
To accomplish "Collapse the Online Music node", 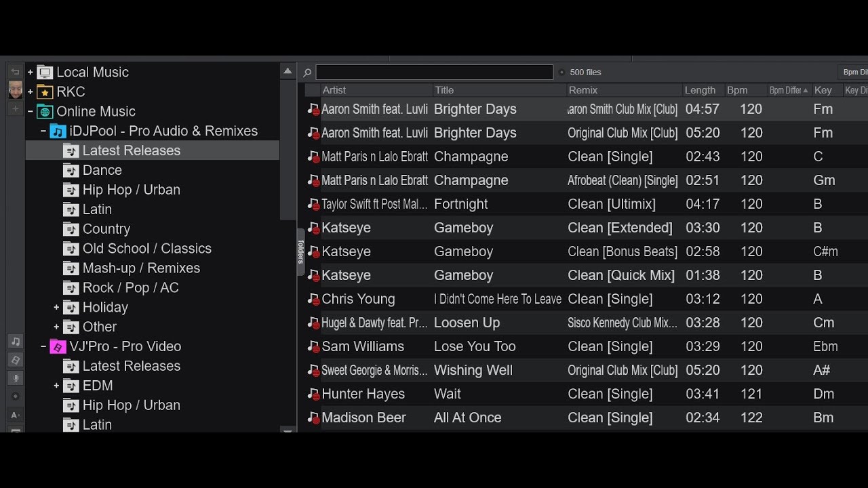I will coord(30,111).
